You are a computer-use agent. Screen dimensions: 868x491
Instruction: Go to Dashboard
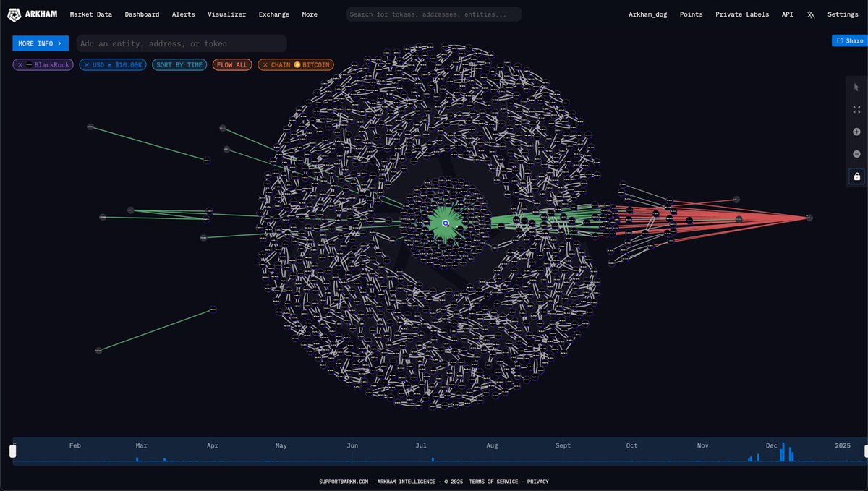point(142,14)
